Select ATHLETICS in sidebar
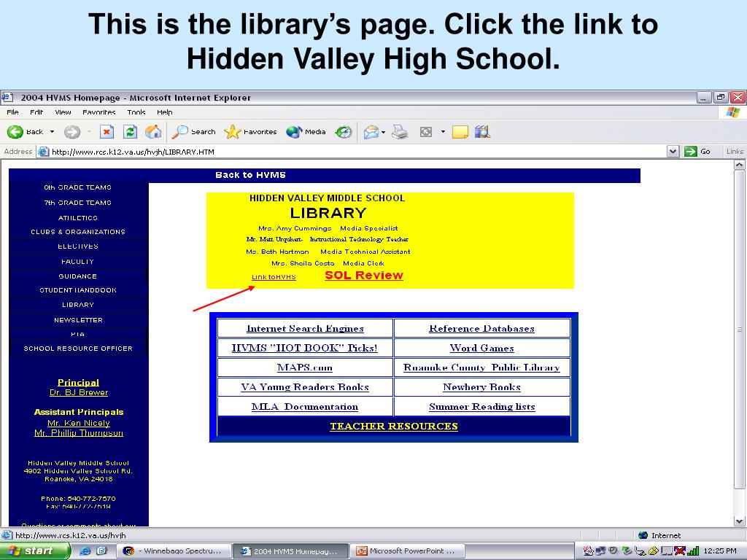 pos(78,217)
